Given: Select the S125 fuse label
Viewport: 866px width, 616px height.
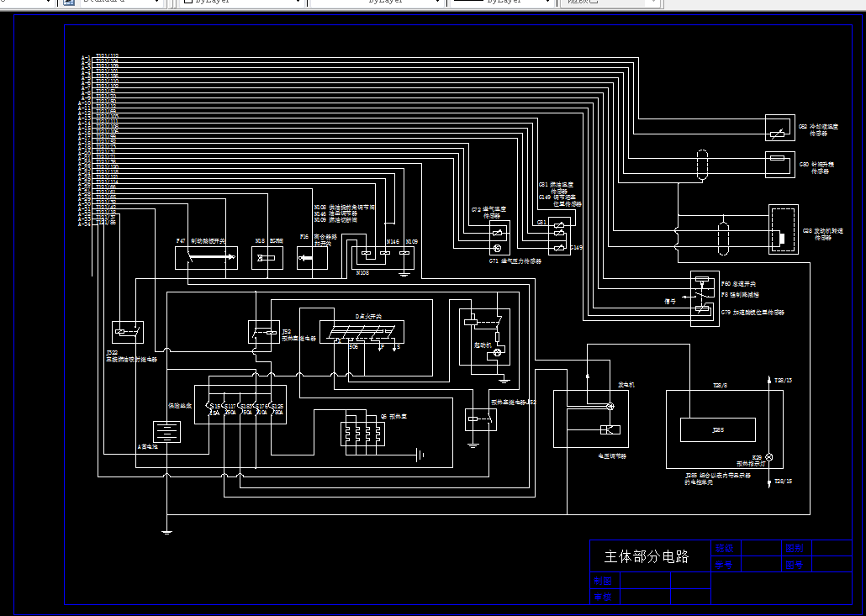Looking at the screenshot, I should click(x=277, y=406).
